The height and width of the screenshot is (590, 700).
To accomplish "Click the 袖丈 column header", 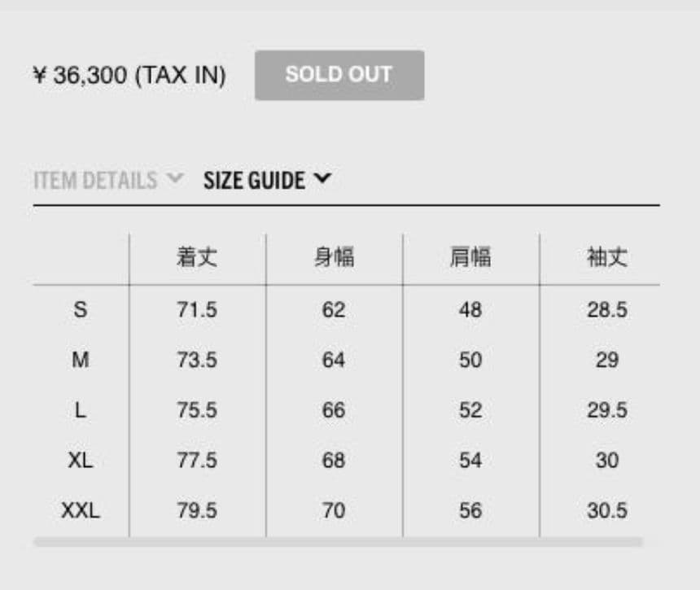I will (x=607, y=258).
